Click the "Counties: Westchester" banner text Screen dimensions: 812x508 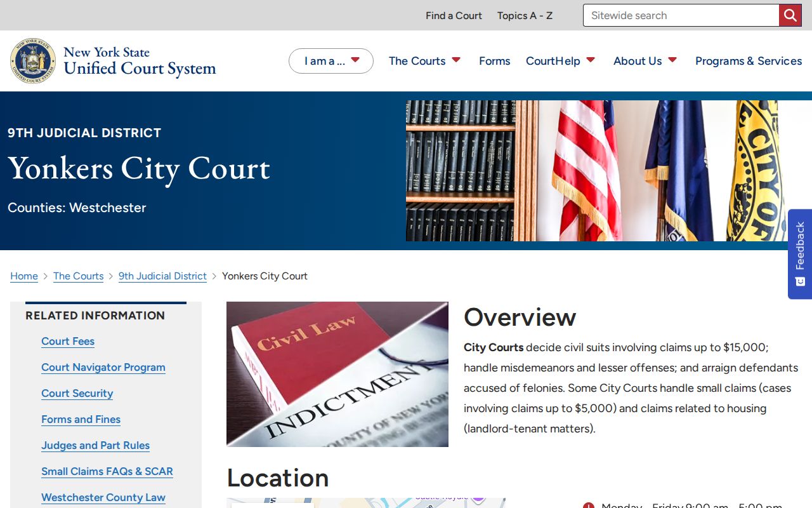point(77,208)
